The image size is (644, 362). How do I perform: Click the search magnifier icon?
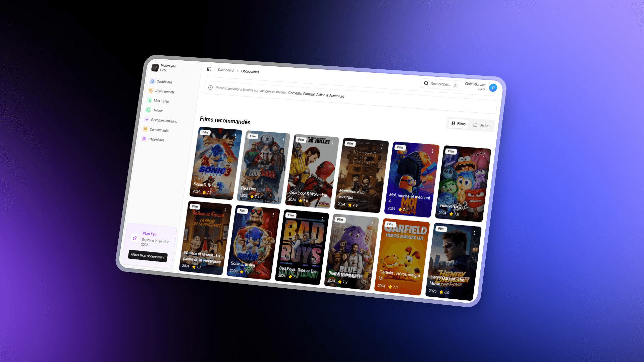pos(426,83)
